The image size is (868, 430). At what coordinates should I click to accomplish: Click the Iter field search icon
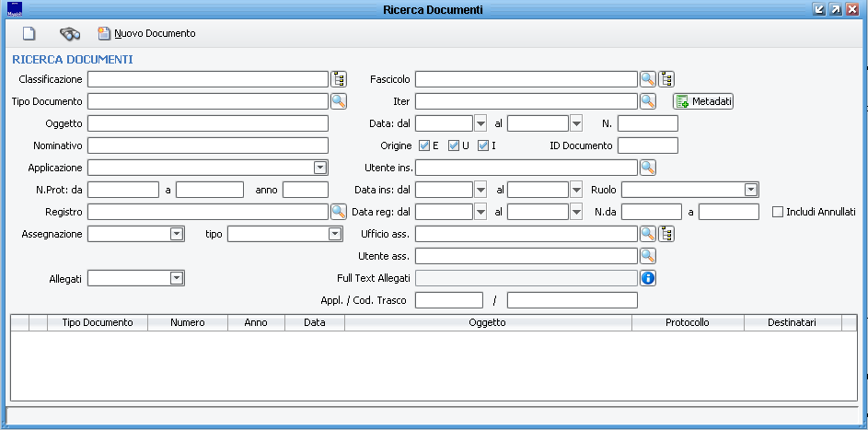click(x=648, y=101)
